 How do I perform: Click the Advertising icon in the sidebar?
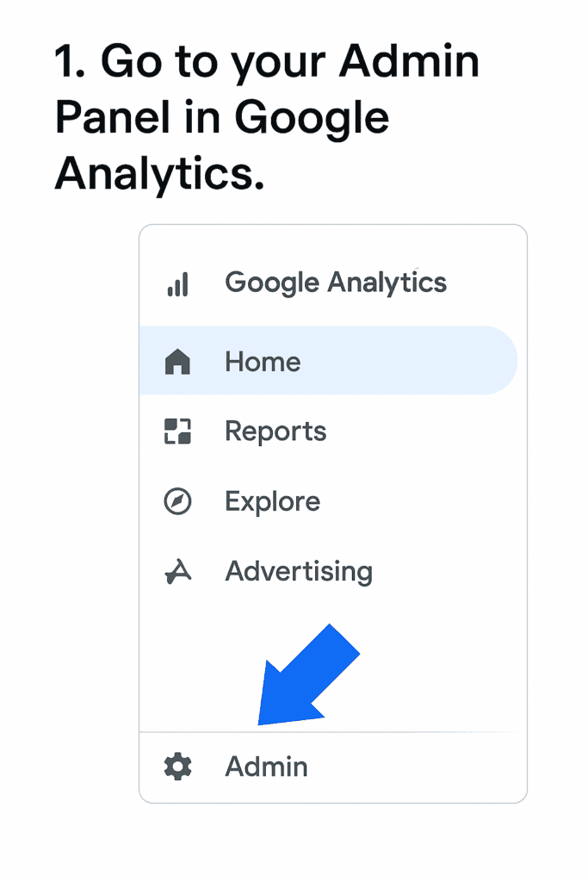(178, 572)
